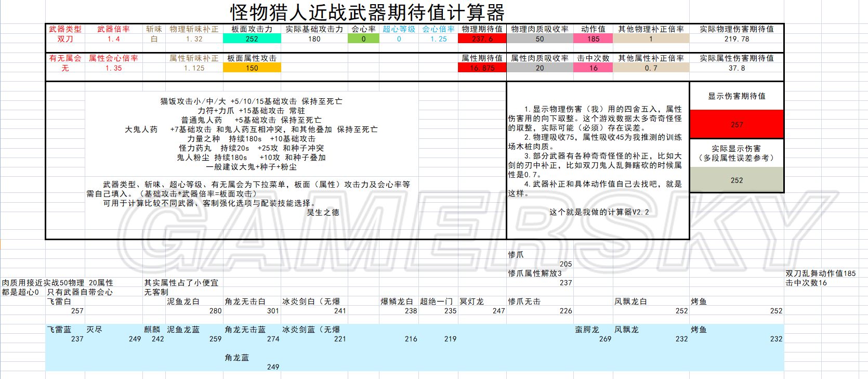The image size is (868, 379).
Task: Select the note 只有武器自带会心
Action: tap(80, 292)
